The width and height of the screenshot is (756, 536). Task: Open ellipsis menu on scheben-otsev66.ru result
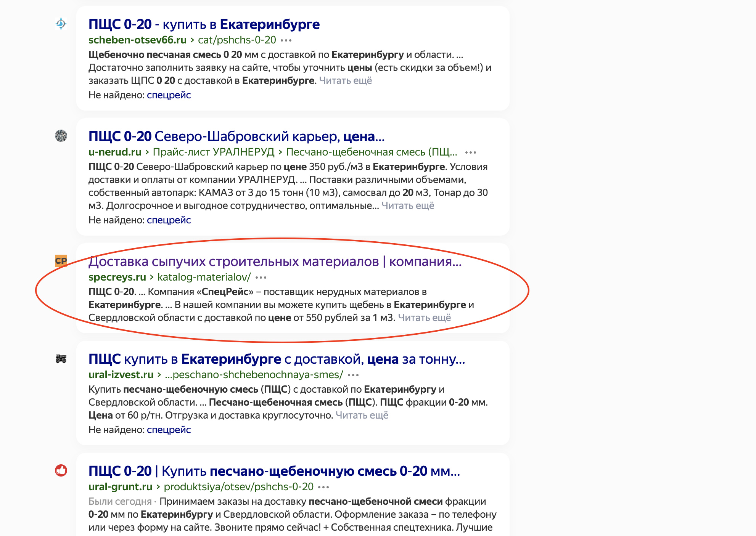[286, 40]
